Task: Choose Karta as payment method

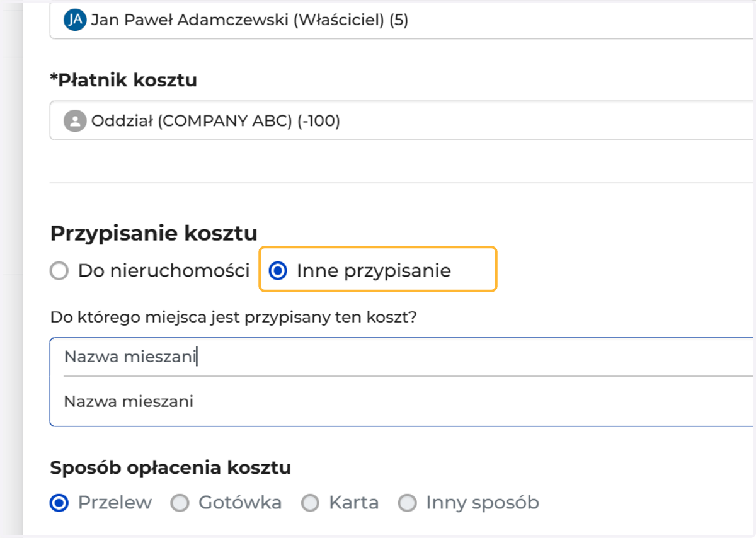Action: (311, 503)
